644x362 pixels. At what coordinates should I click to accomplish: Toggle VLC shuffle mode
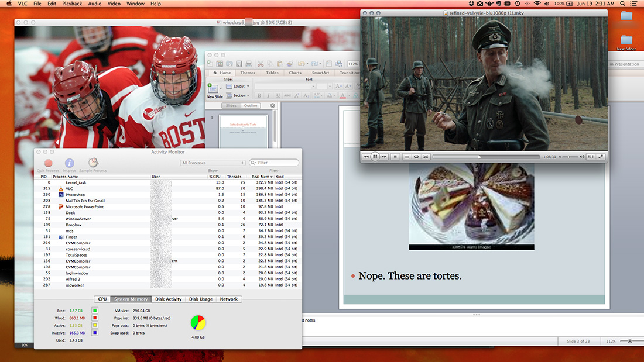coord(426,157)
